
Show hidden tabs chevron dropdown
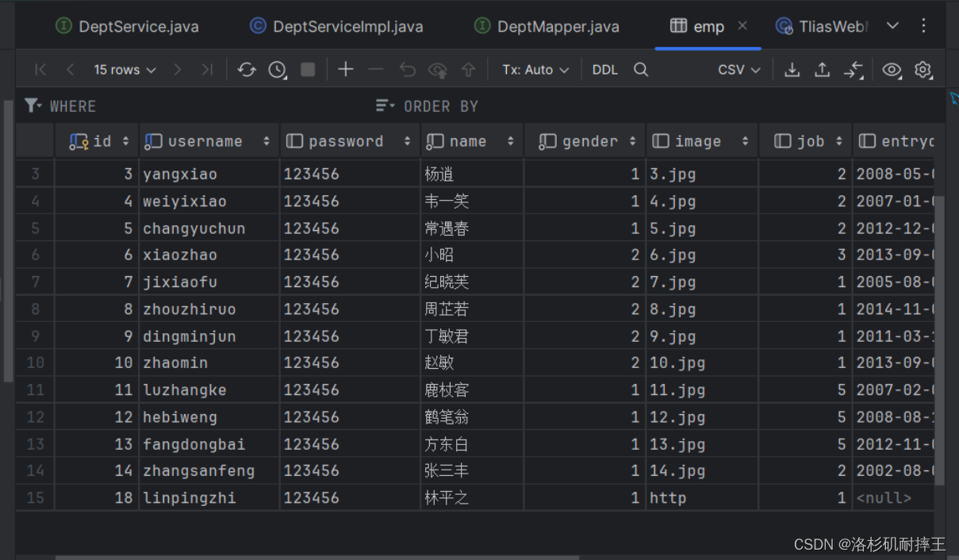coord(892,25)
